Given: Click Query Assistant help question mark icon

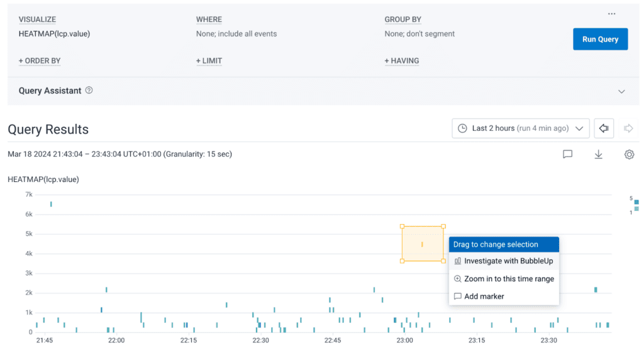Looking at the screenshot, I should click(x=89, y=91).
